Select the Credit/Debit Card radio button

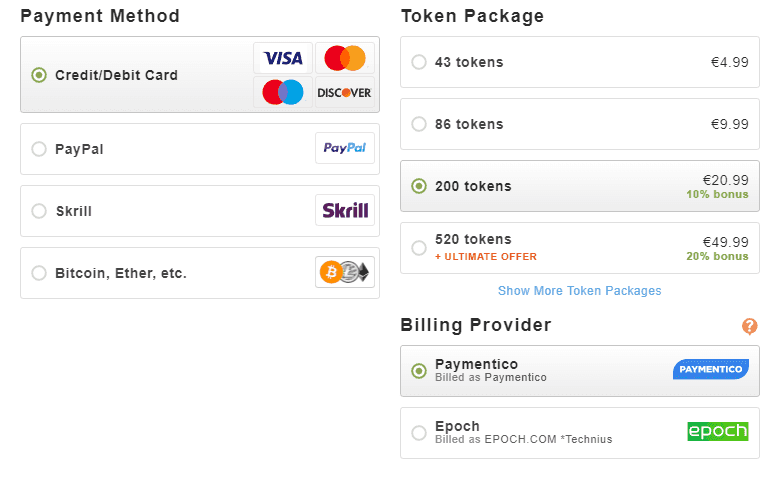point(39,75)
